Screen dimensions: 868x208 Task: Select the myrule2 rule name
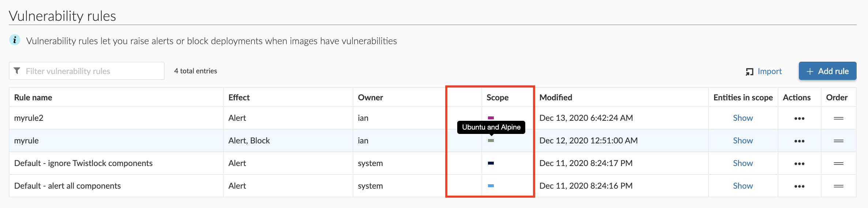pos(29,118)
